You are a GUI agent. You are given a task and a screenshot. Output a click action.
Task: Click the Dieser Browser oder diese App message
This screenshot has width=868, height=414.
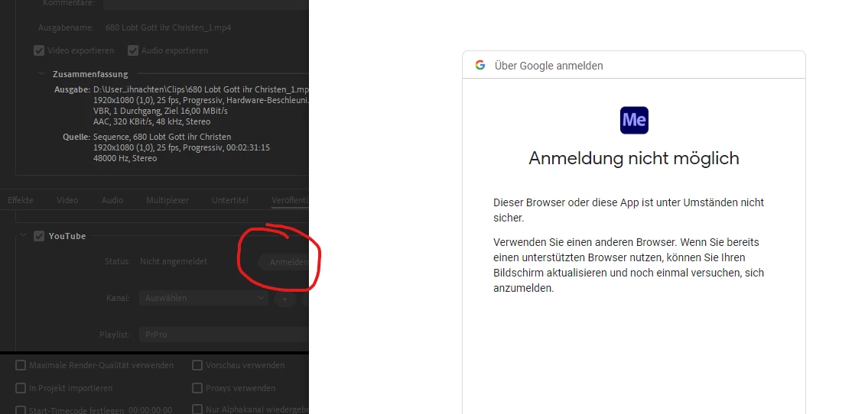629,210
